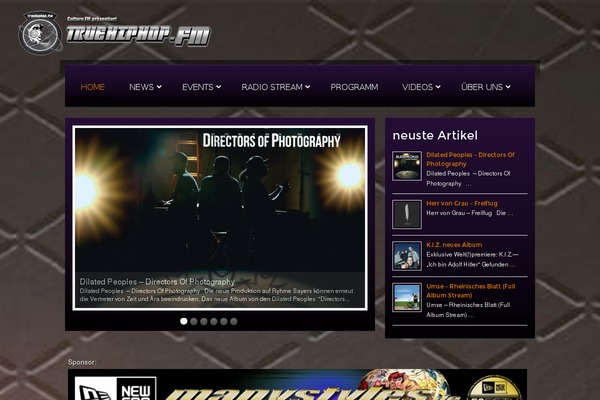Screen dimensions: 600x400
Task: Open sidebar link Dilated Peoples - Directors Of Photography
Action: 470,159
